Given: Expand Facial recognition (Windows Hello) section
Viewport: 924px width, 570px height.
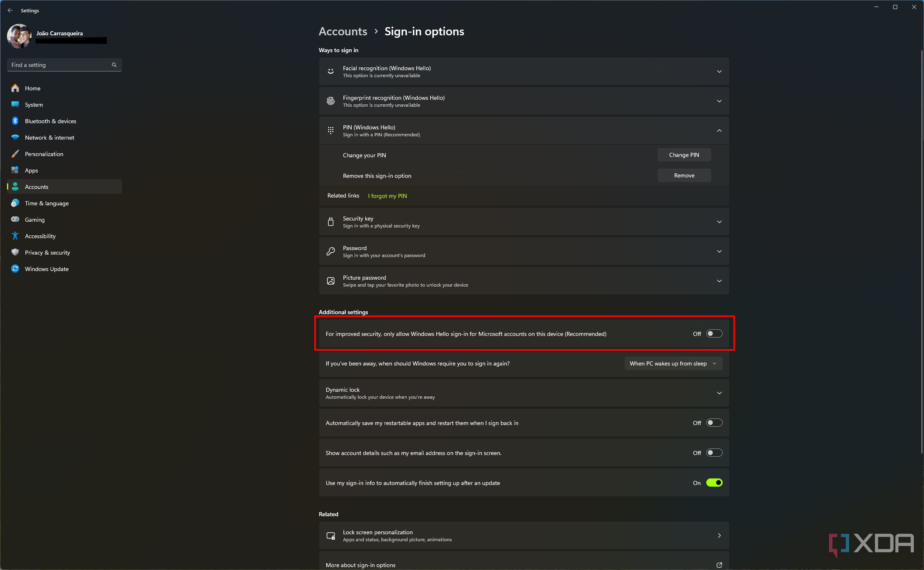Looking at the screenshot, I should (524, 71).
